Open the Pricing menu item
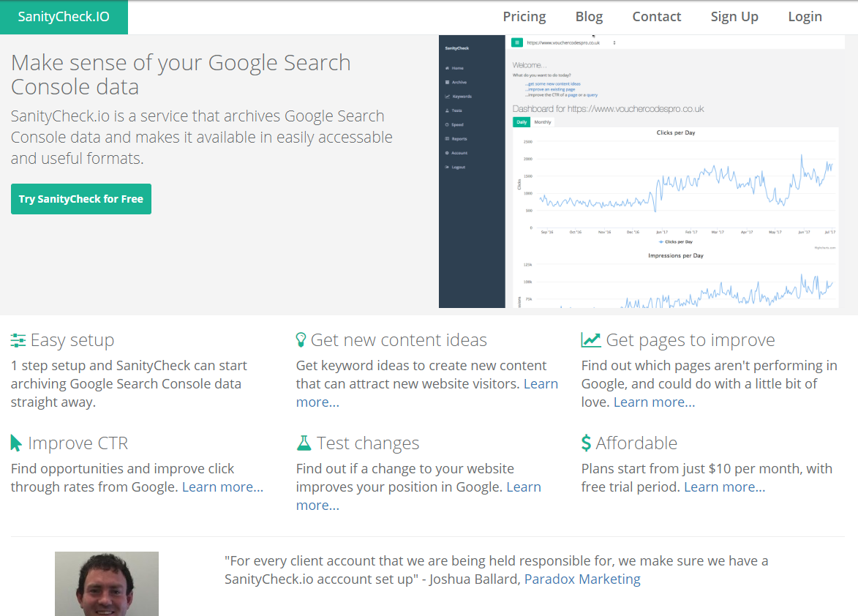 click(x=524, y=17)
